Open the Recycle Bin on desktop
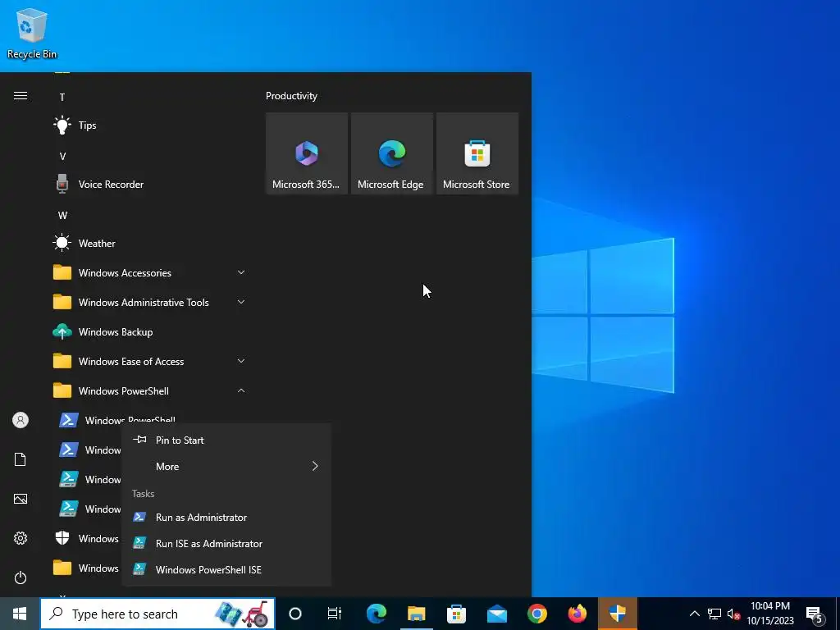 (x=32, y=33)
